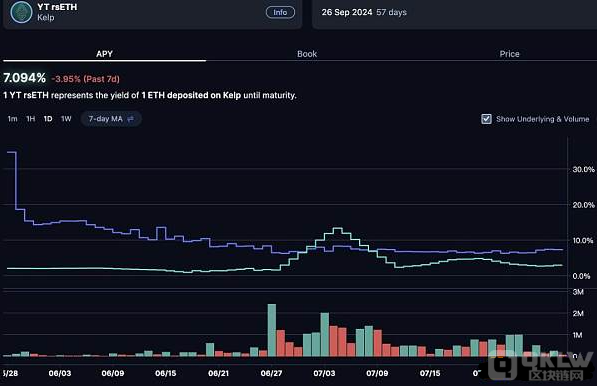
Task: Switch to the Book tab
Action: [307, 54]
